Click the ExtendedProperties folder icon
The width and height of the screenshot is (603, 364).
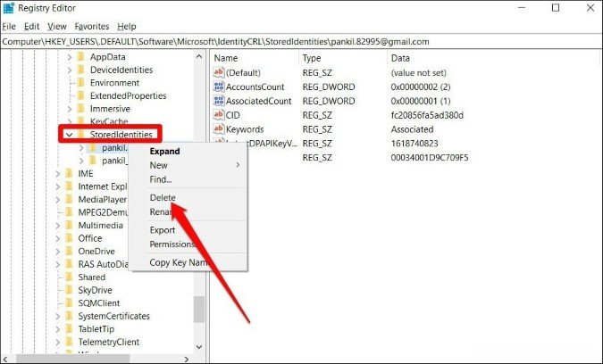(x=80, y=95)
